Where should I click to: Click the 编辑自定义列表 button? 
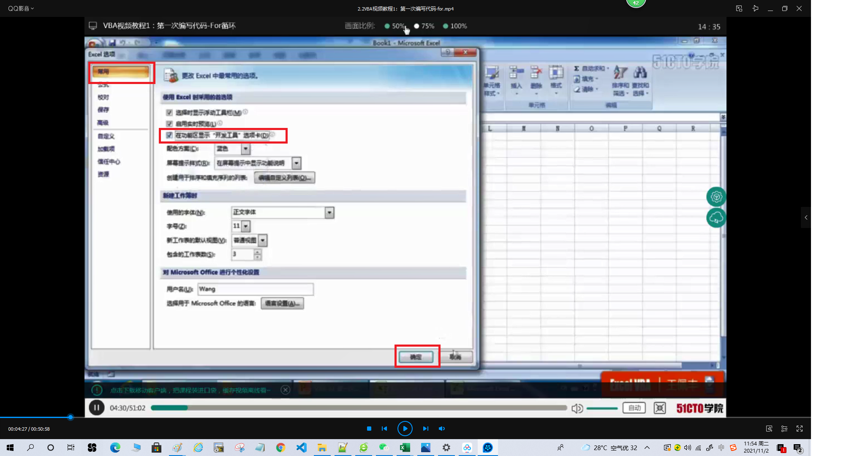284,178
